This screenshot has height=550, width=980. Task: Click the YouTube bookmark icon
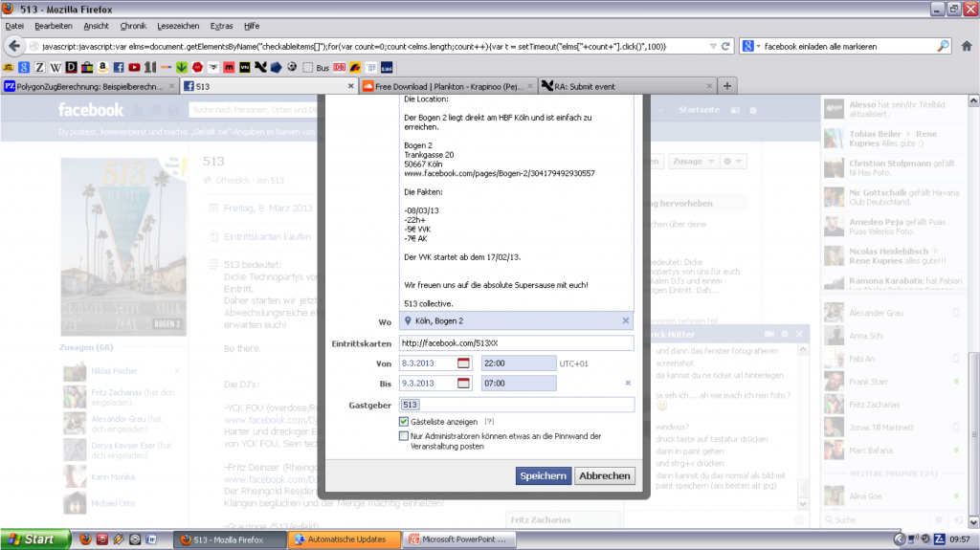point(135,68)
